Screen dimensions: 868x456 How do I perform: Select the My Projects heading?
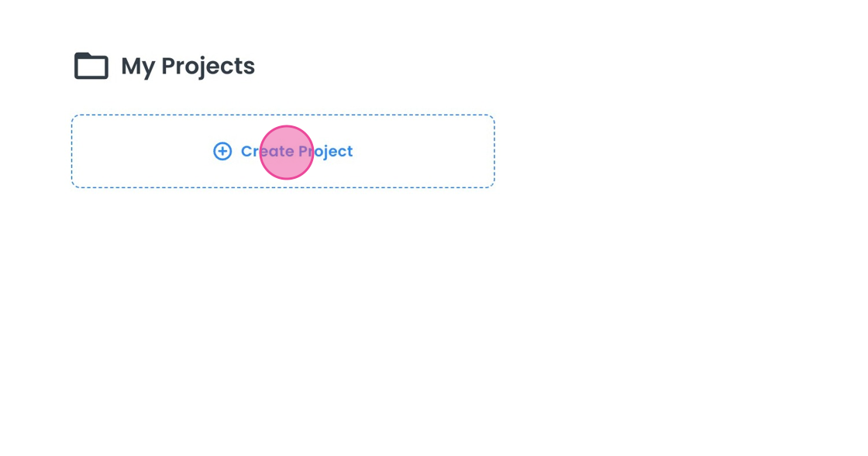point(188,67)
